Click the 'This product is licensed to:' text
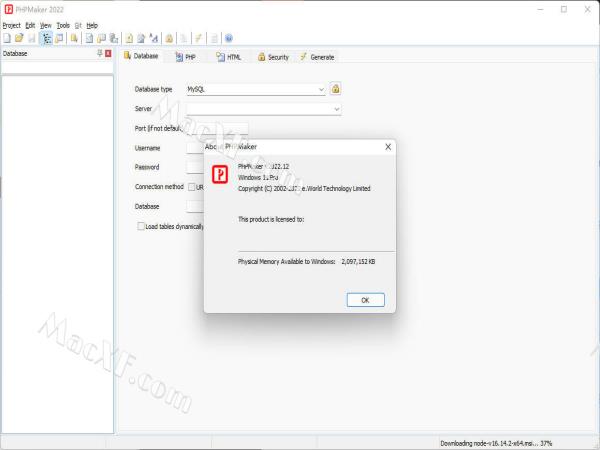The height and width of the screenshot is (450, 600). click(x=271, y=219)
